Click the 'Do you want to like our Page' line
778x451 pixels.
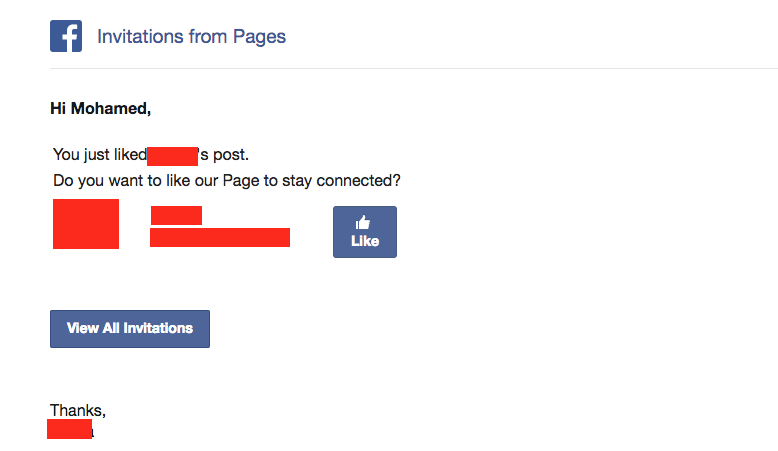tap(227, 181)
